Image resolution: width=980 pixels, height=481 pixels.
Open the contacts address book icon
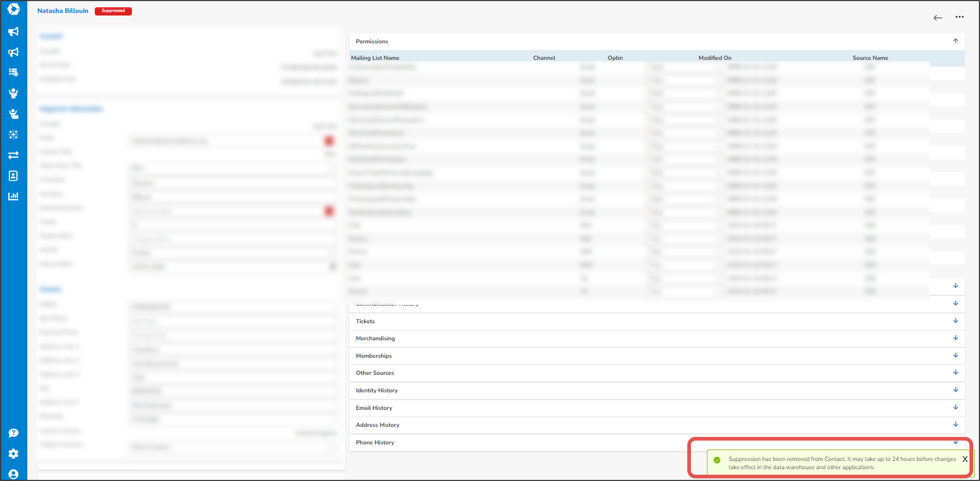(x=13, y=176)
